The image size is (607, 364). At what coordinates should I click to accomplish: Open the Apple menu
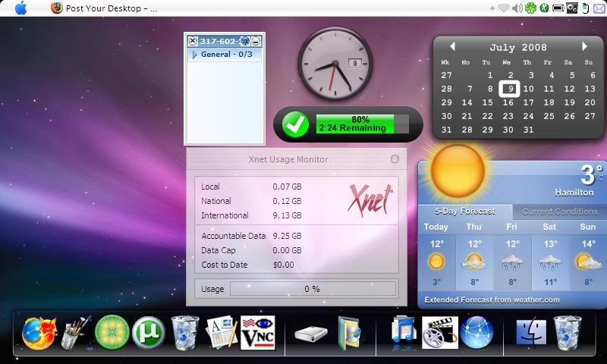(20, 8)
